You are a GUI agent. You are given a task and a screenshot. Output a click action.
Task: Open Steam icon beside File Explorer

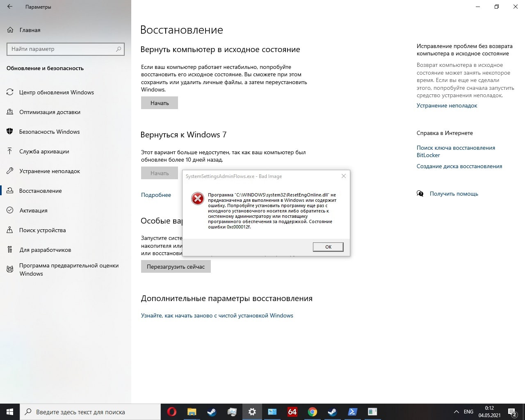(x=212, y=412)
